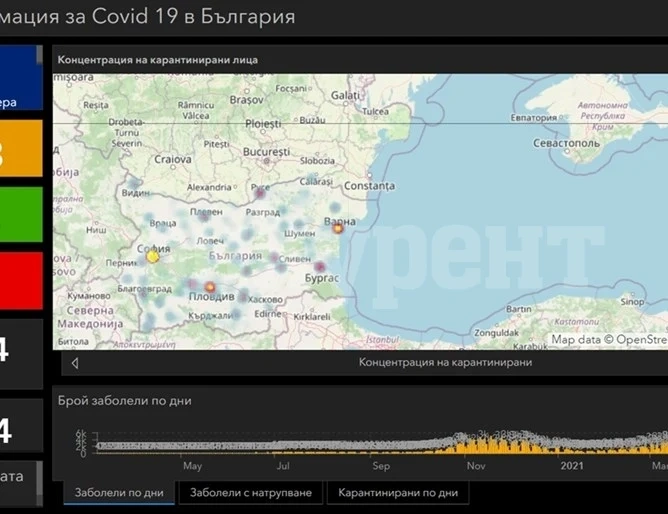Click 'Концентрация на карантинирани лица' panel title

click(158, 60)
